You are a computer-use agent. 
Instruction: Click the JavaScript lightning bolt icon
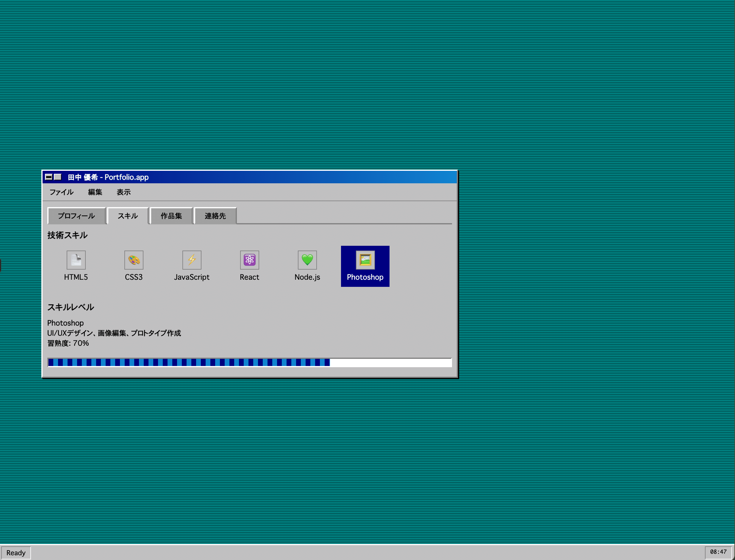click(192, 260)
